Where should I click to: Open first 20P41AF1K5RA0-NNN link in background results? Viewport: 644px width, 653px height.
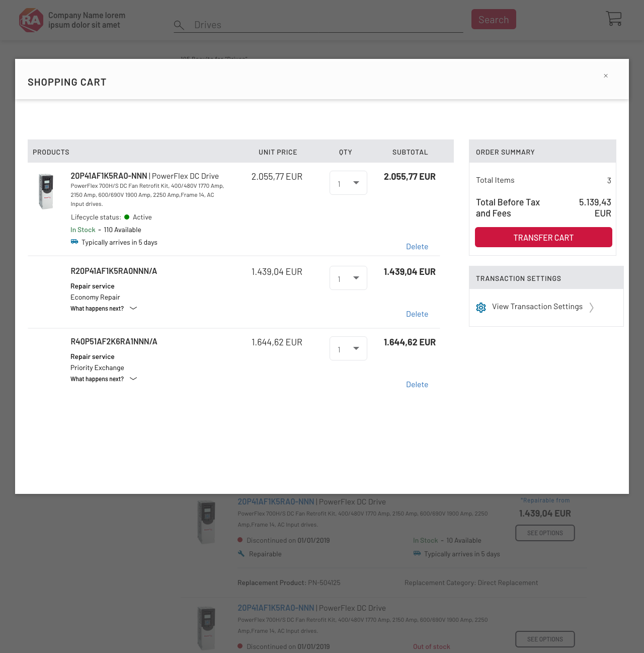[x=276, y=501]
